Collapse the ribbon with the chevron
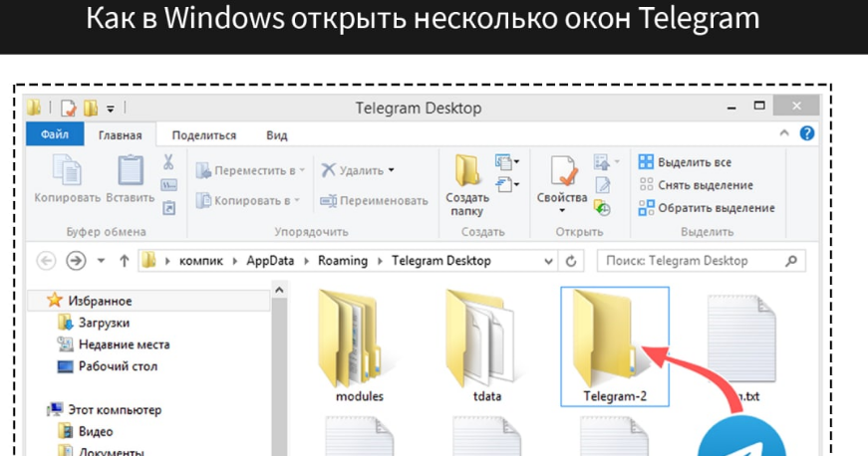The width and height of the screenshot is (868, 456). (x=784, y=133)
